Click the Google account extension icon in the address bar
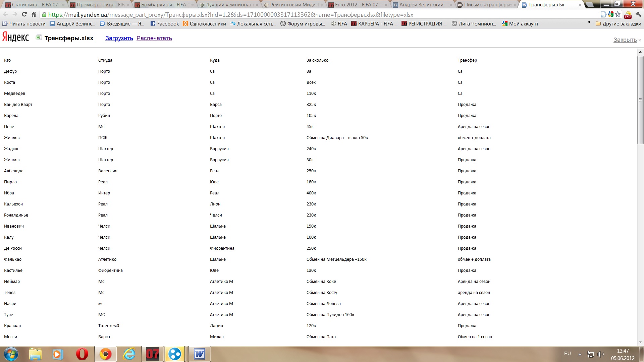Screen dimensions: 644x362 [611, 14]
